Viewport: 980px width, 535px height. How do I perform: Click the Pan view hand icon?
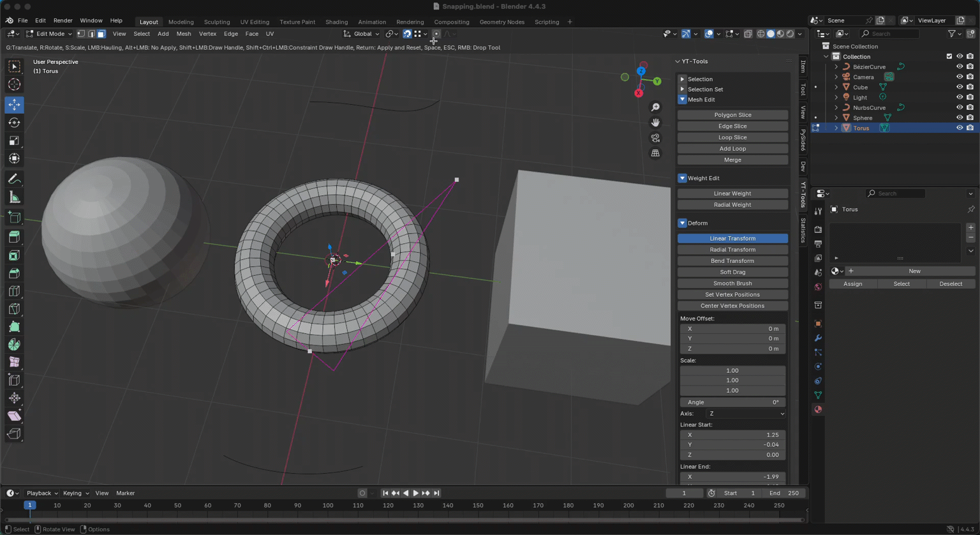click(x=655, y=123)
